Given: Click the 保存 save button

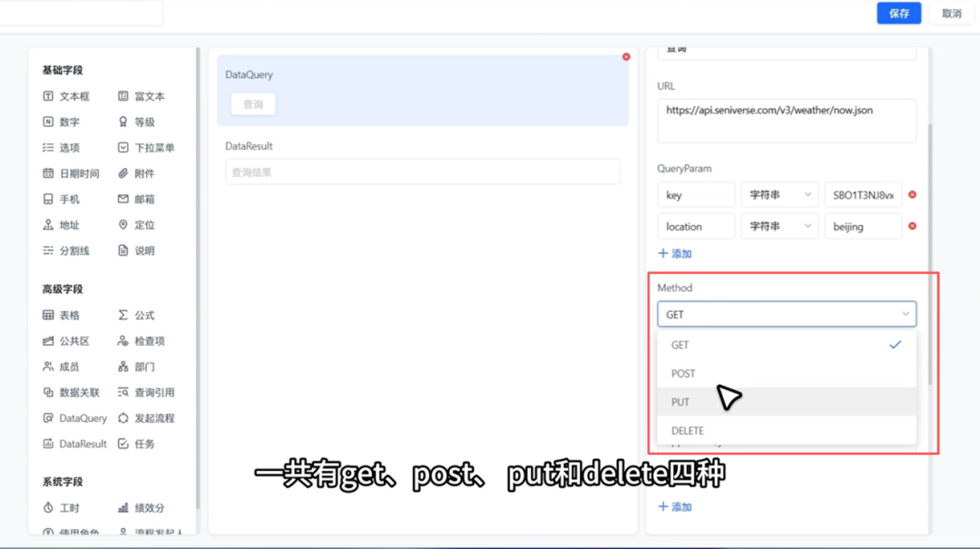Looking at the screenshot, I should pyautogui.click(x=898, y=13).
